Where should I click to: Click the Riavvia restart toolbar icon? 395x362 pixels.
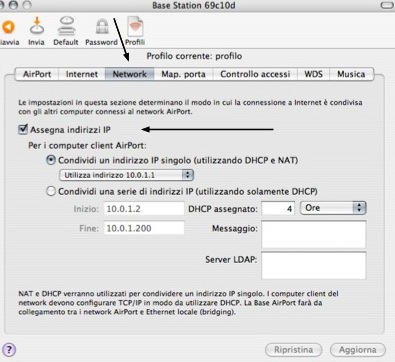(8, 27)
